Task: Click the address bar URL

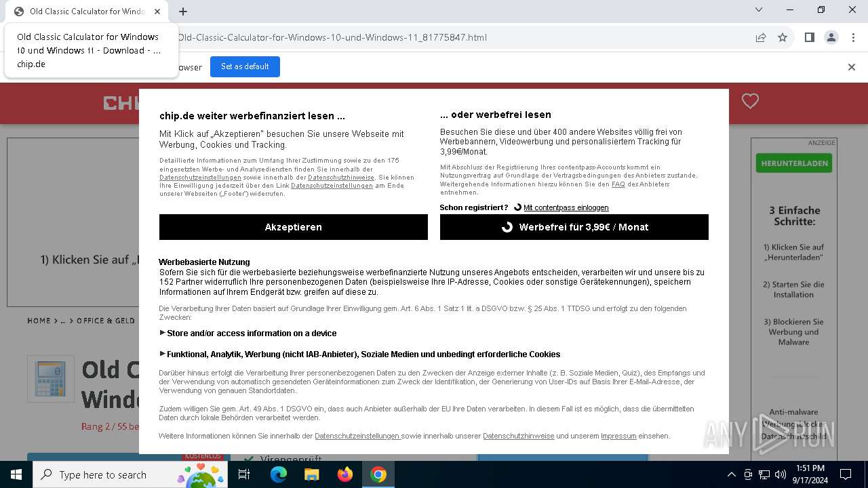Action: [332, 37]
